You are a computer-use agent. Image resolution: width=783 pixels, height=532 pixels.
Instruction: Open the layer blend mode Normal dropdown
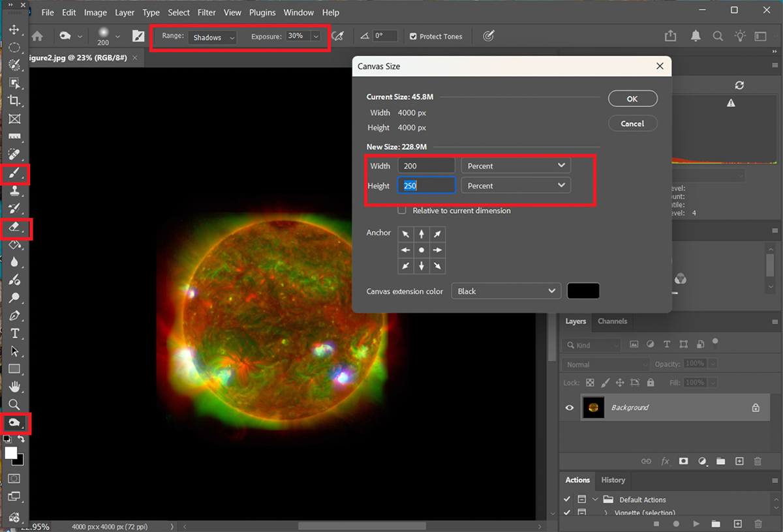tap(607, 364)
